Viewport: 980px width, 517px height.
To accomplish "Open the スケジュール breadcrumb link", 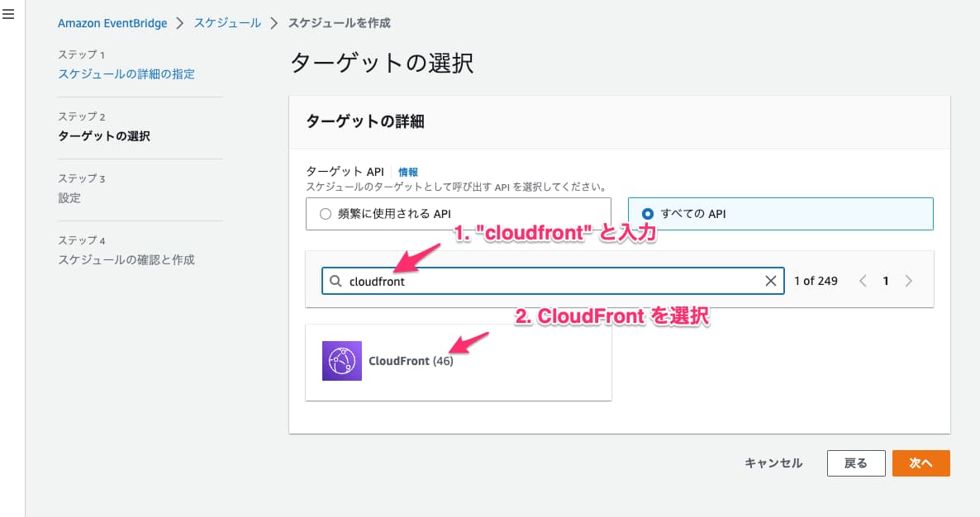I will pyautogui.click(x=227, y=23).
